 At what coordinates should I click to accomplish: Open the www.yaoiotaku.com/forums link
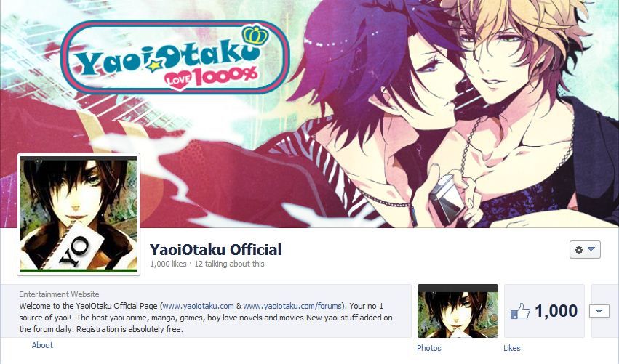pyautogui.click(x=292, y=306)
